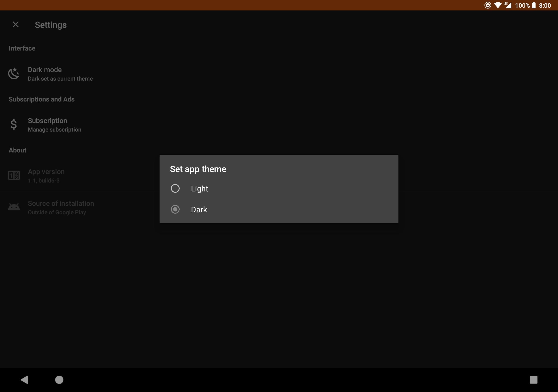This screenshot has width=558, height=392.
Task: Click the Set app theme dialog title
Action: (198, 169)
